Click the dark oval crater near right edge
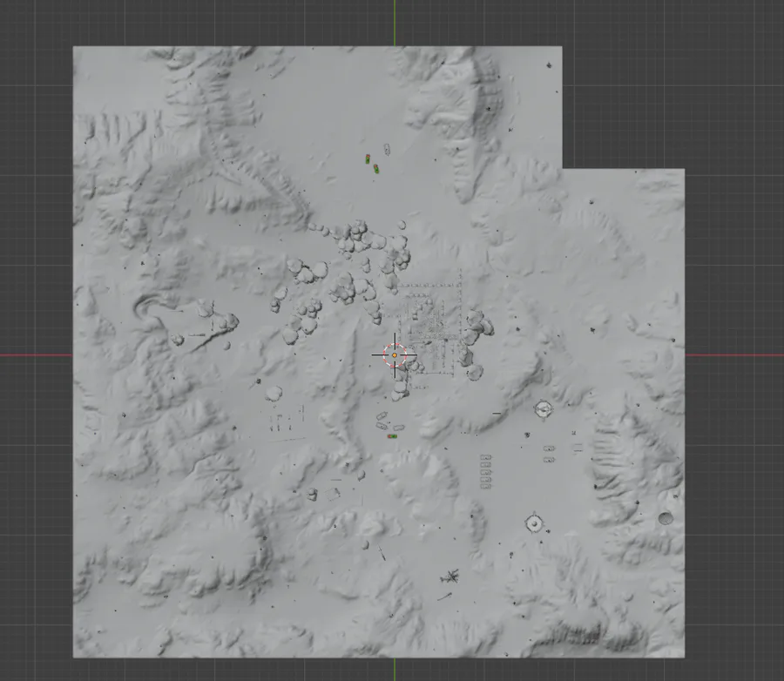The width and height of the screenshot is (784, 681). pyautogui.click(x=666, y=518)
